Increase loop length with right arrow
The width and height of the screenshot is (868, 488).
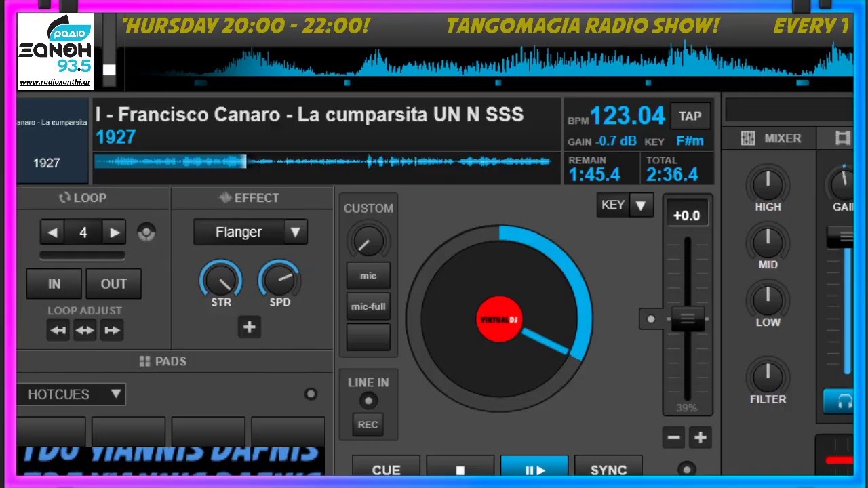coord(115,232)
